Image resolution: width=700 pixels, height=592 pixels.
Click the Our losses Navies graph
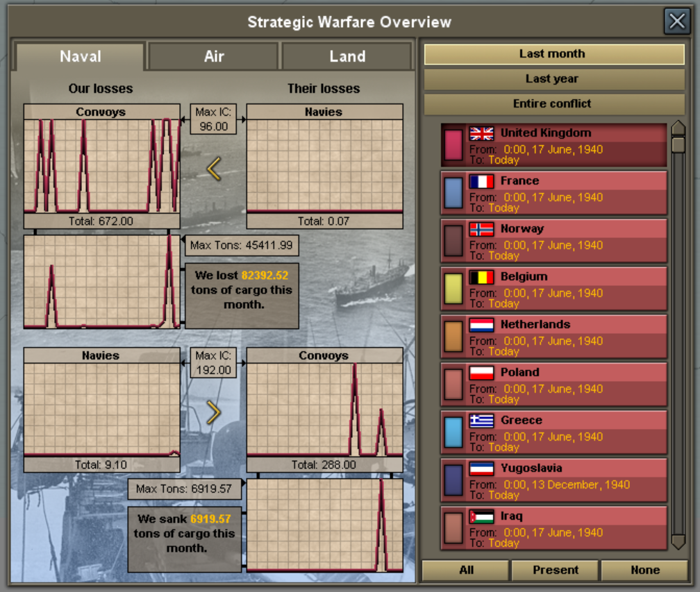[x=102, y=409]
